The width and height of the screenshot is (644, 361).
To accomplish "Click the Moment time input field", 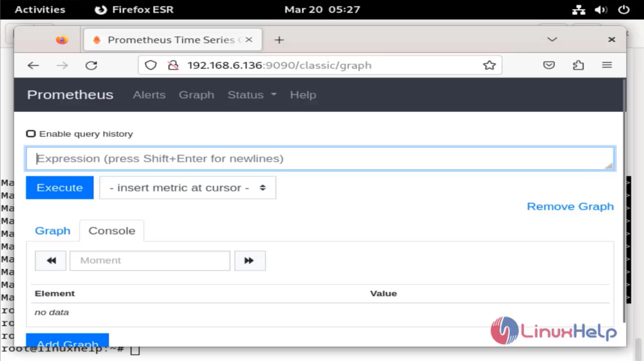I will [150, 261].
